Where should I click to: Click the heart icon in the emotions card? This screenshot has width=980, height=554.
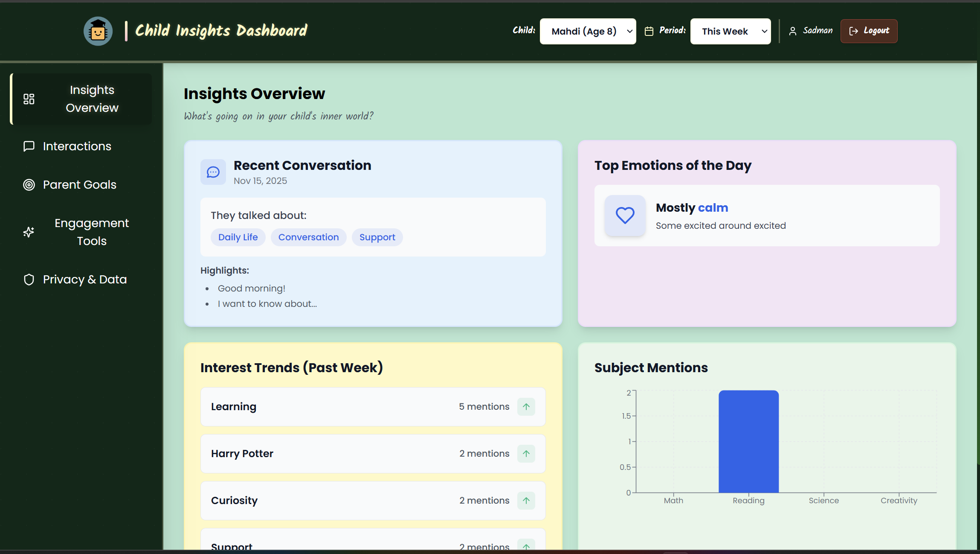click(x=625, y=216)
